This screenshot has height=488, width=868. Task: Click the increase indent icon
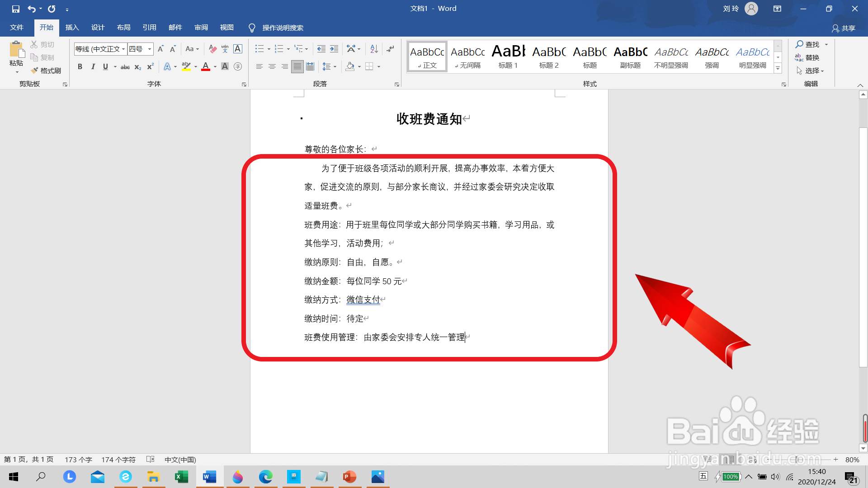click(334, 49)
